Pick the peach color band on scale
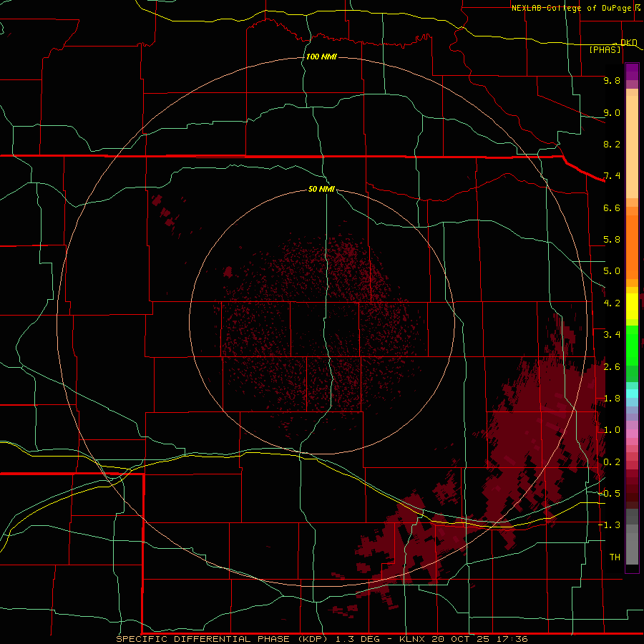Screen dimensions: 644x644 [x=632, y=144]
